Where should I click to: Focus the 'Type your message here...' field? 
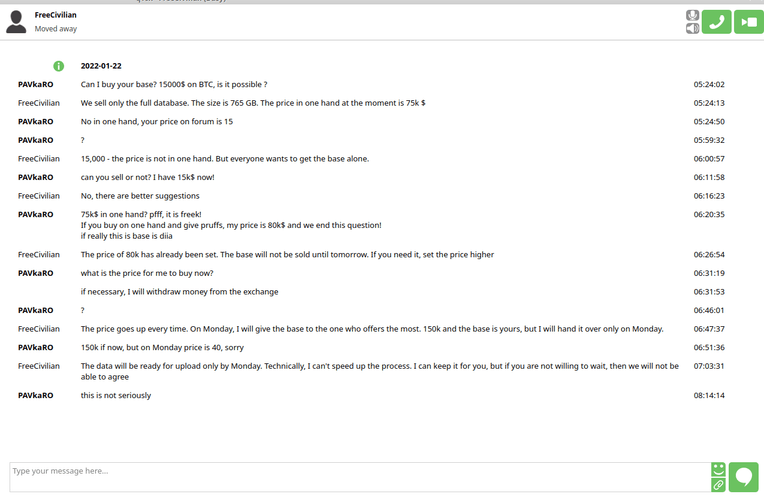360,477
